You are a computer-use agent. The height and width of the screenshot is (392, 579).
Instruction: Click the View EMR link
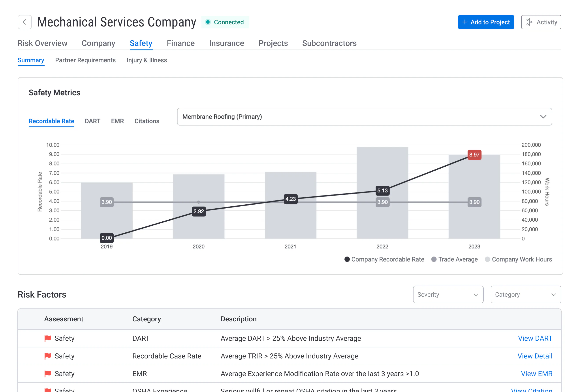(x=536, y=374)
